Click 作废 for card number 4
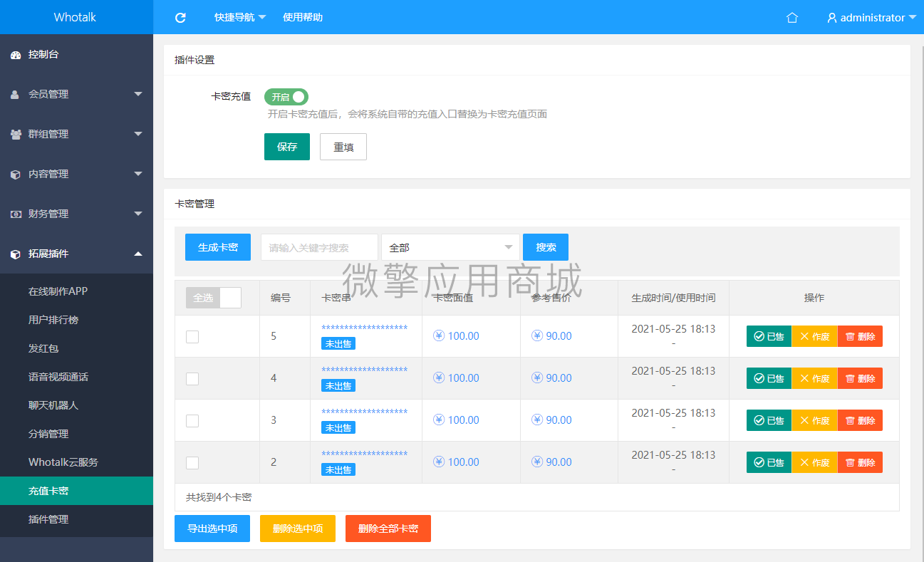The image size is (924, 562). coord(814,378)
